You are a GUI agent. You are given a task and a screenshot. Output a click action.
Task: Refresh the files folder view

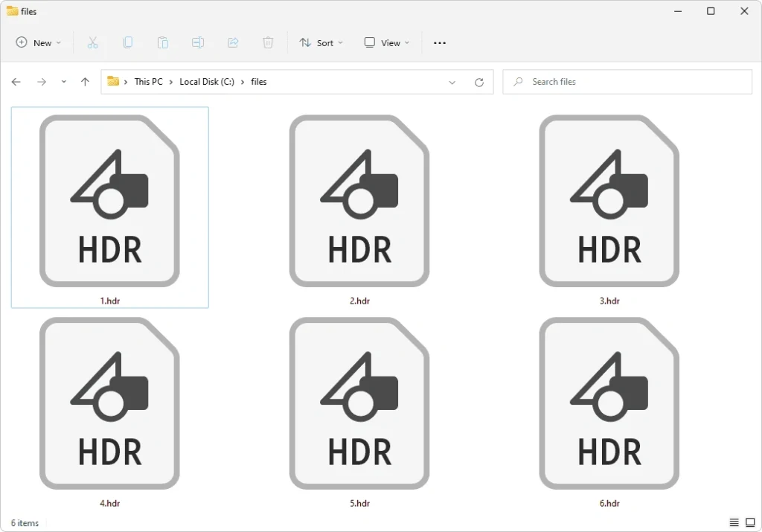478,82
